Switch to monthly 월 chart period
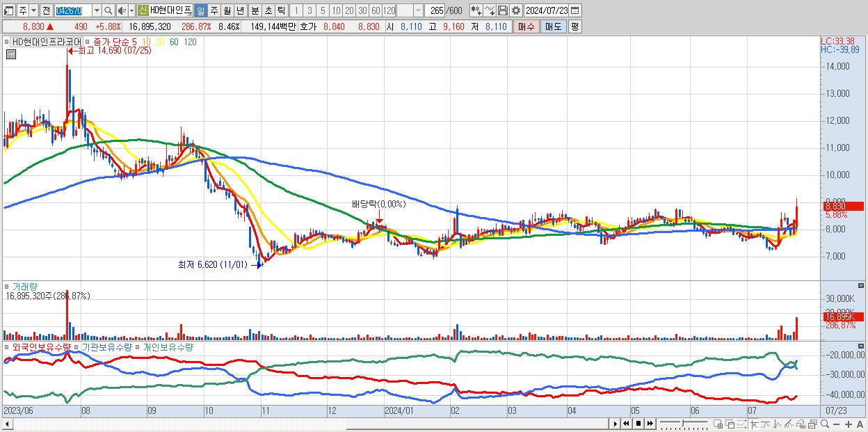868x432 pixels. (x=227, y=10)
